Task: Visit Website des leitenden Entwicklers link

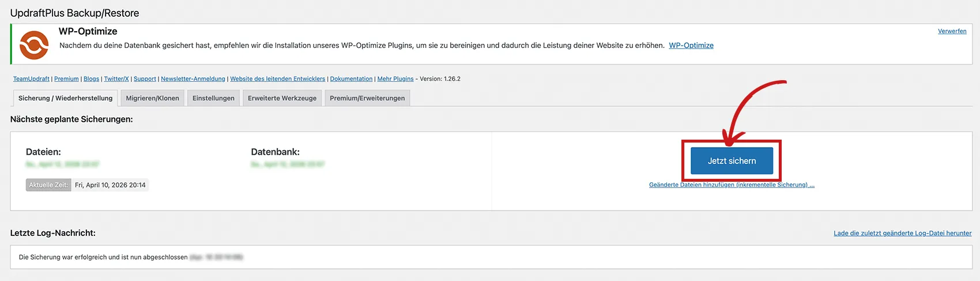Action: (277, 79)
